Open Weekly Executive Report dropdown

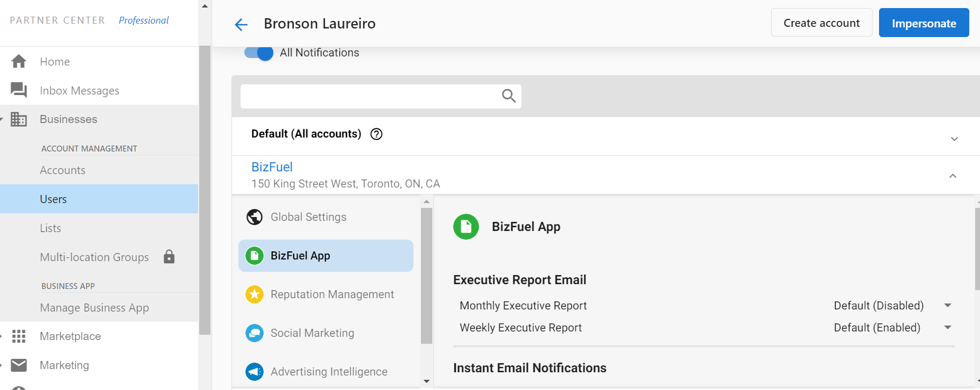pos(948,328)
